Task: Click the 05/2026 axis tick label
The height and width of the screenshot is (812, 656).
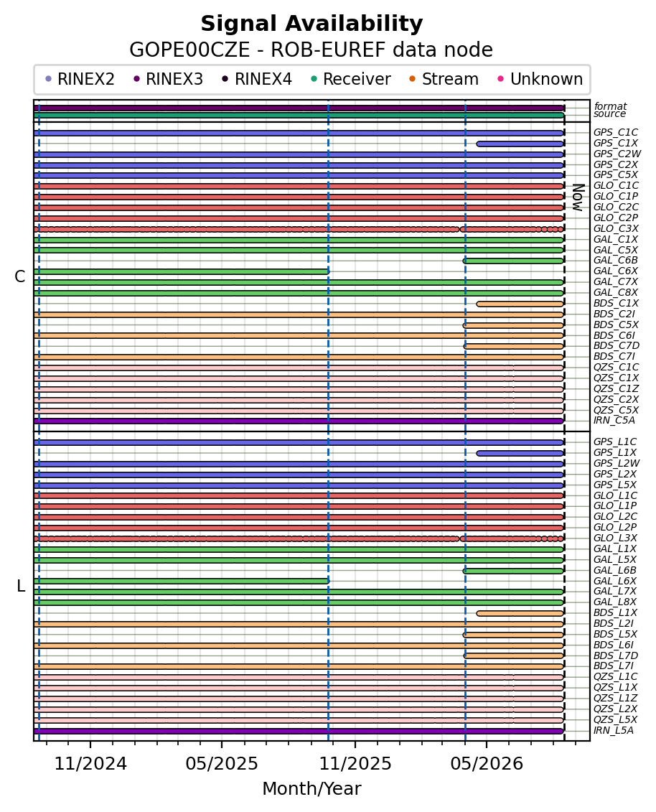Action: pyautogui.click(x=487, y=764)
